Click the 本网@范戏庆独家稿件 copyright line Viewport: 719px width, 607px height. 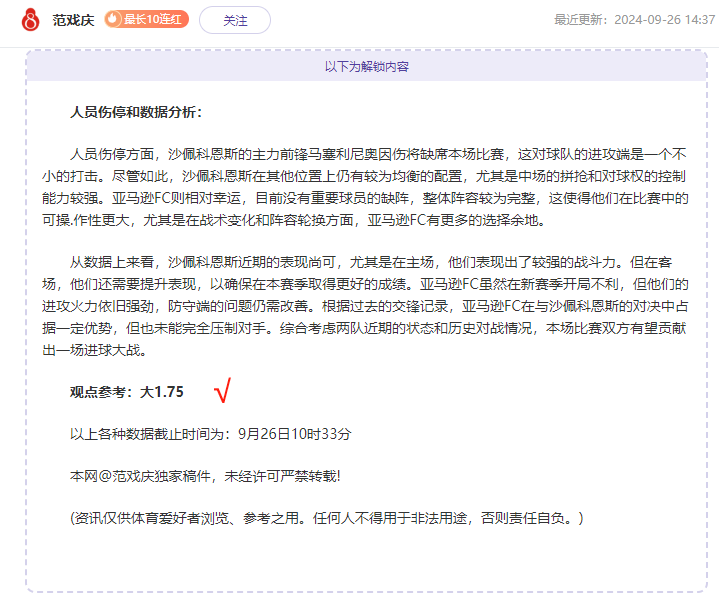coord(205,476)
